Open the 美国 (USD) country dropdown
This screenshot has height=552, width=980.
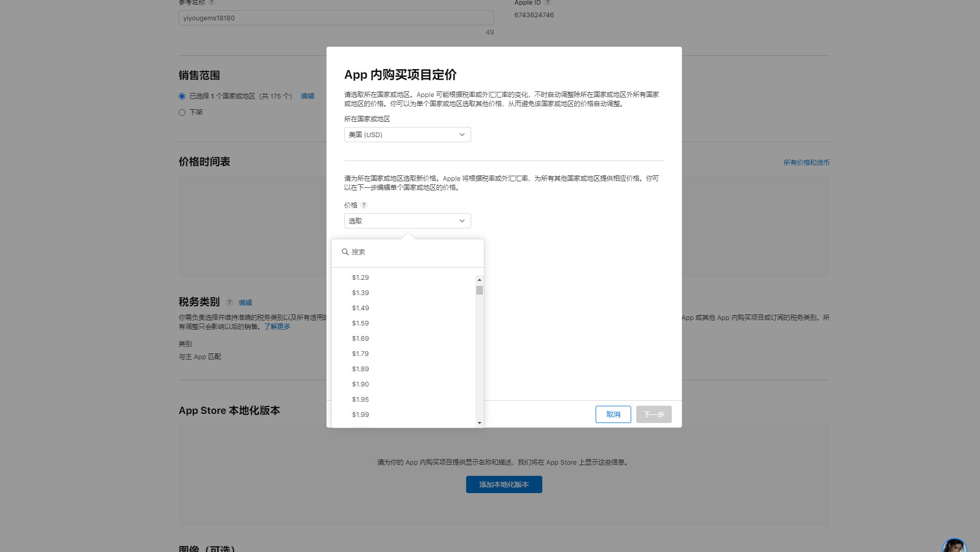pos(407,135)
